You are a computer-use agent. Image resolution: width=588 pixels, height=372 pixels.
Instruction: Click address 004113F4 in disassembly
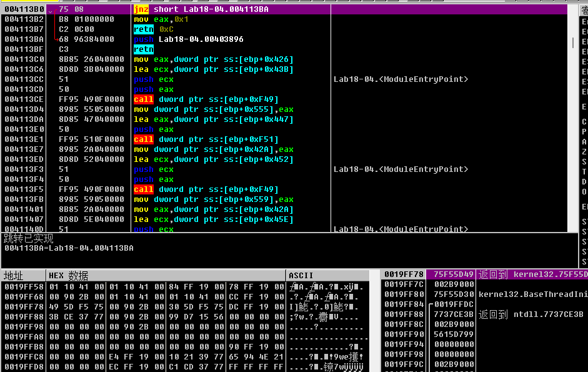click(x=24, y=179)
